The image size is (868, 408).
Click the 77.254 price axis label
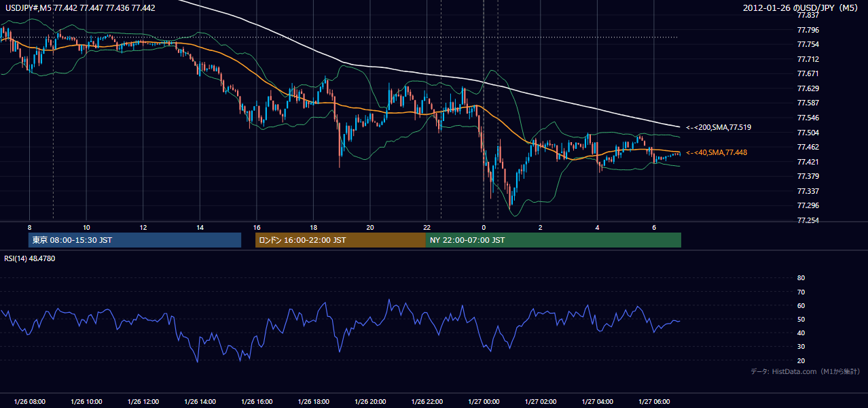(x=808, y=220)
